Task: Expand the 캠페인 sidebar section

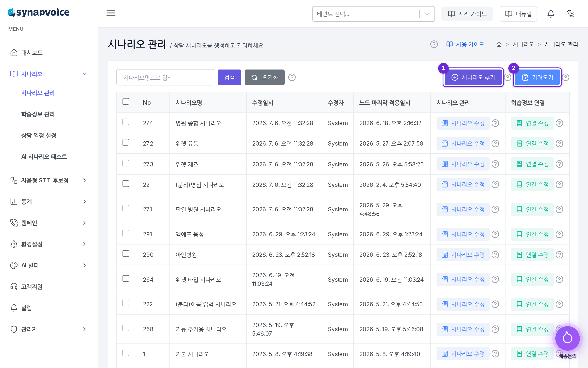Action: tap(85, 223)
